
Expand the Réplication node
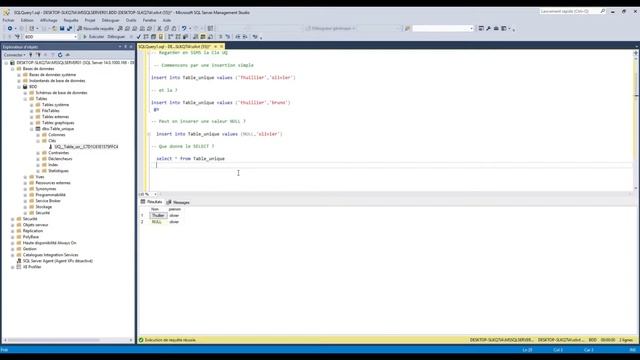tap(12, 231)
